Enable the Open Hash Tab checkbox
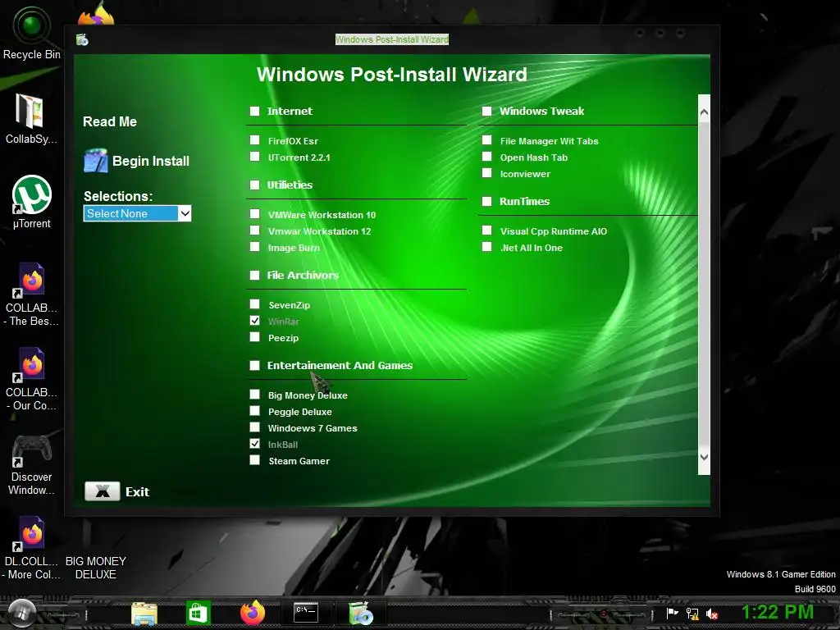 486,157
